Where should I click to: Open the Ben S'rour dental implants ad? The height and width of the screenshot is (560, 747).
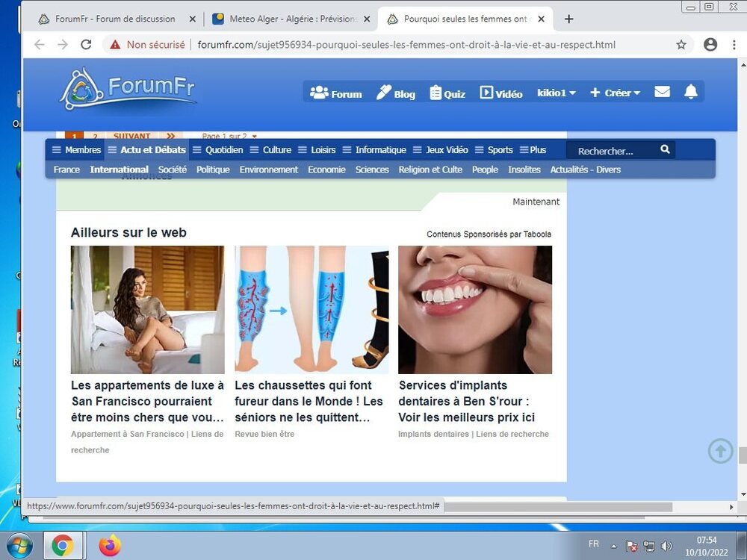coord(476,401)
